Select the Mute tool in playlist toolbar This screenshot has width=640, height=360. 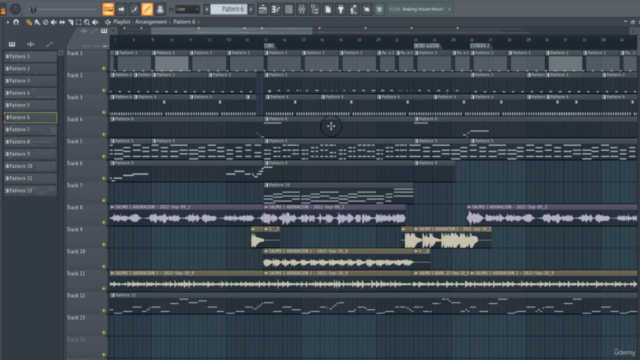[x=53, y=22]
